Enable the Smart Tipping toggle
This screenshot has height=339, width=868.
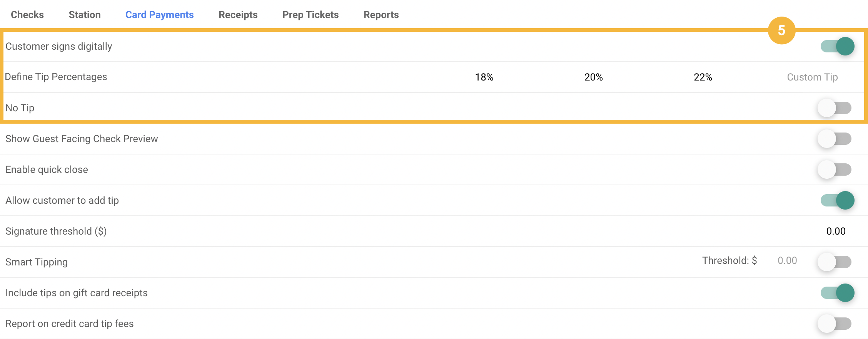click(x=835, y=262)
